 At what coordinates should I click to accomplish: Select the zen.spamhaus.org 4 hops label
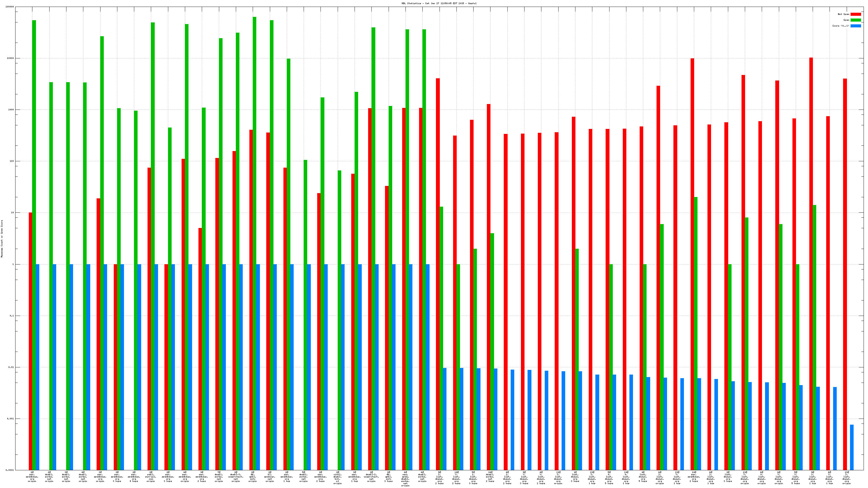click(x=134, y=477)
